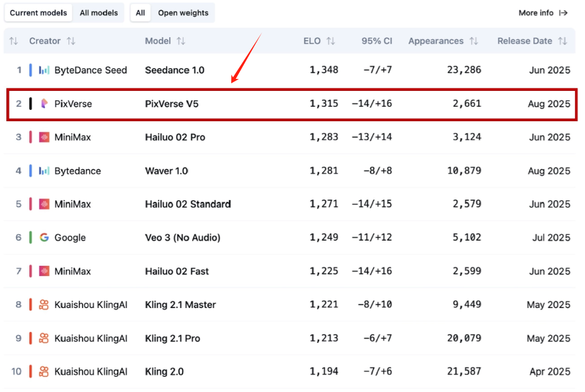Viewport: 585px width, 392px height.
Task: Click ELO score 1,249
Action: 324,237
